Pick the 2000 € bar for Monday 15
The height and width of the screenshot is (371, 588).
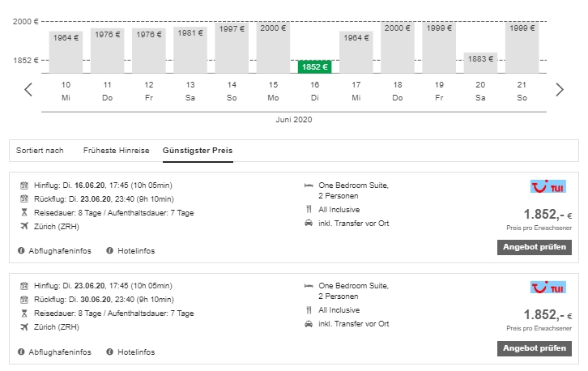[274, 47]
